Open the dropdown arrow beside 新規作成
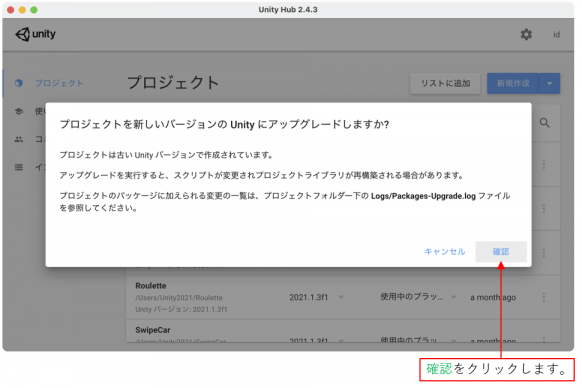The height and width of the screenshot is (388, 582). pyautogui.click(x=550, y=83)
